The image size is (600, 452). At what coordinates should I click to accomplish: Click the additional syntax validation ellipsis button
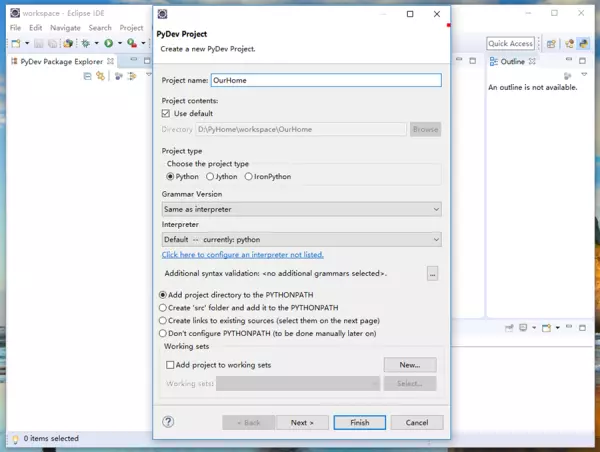pyautogui.click(x=432, y=274)
